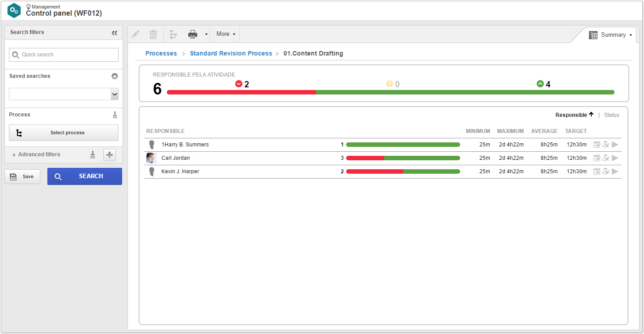The width and height of the screenshot is (644, 334).
Task: Select the name Kevin J. Harper
Action: pyautogui.click(x=180, y=171)
